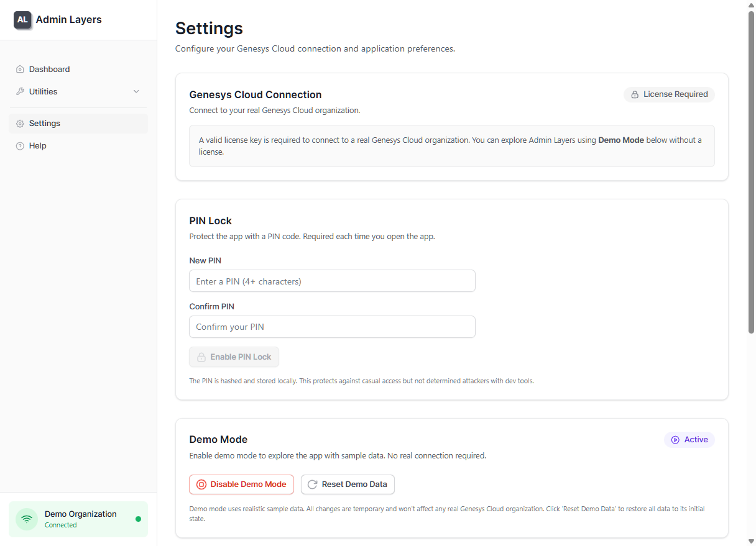Click the play icon in the Active badge
The height and width of the screenshot is (546, 756).
(x=675, y=439)
